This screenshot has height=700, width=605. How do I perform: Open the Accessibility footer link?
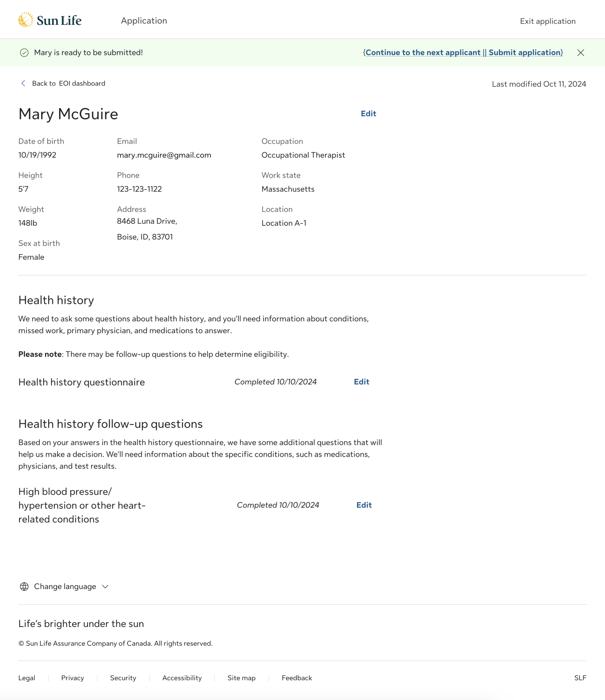182,678
